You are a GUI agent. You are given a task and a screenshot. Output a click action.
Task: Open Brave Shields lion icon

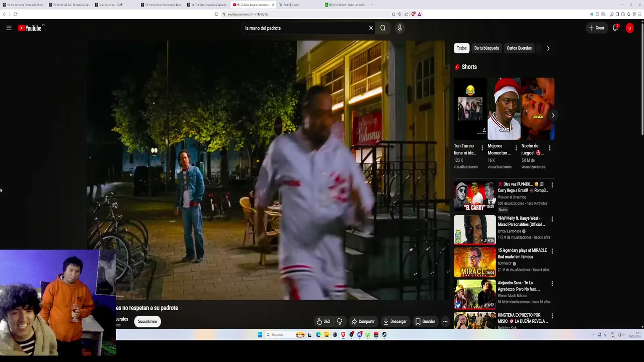tap(413, 14)
